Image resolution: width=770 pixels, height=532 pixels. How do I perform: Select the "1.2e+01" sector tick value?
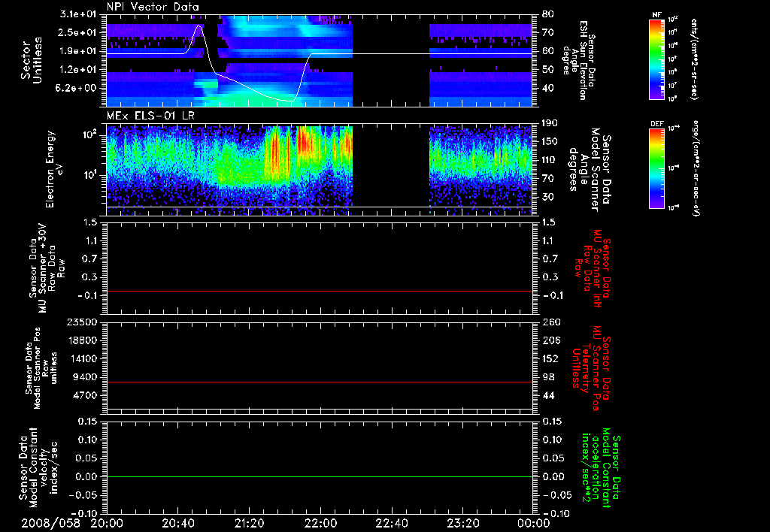click(78, 70)
